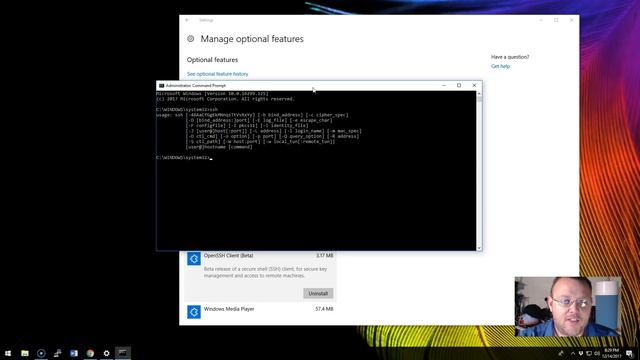The height and width of the screenshot is (360, 640).
Task: Open the Settings gear on the taskbar
Action: [x=107, y=353]
